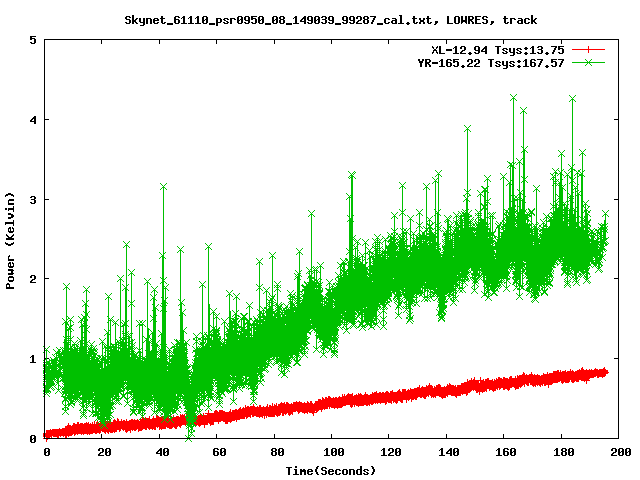Viewport: 640px width, 480px height.
Task: Click the right end of the red XL trace
Action: click(605, 372)
